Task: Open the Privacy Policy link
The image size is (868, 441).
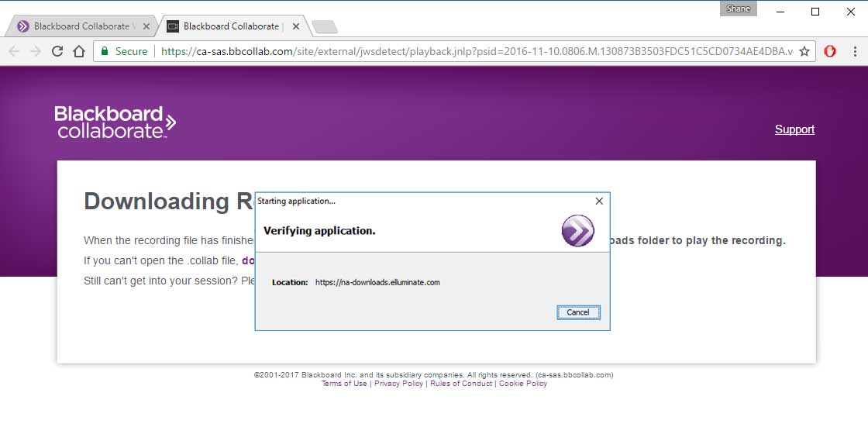Action: [x=398, y=384]
